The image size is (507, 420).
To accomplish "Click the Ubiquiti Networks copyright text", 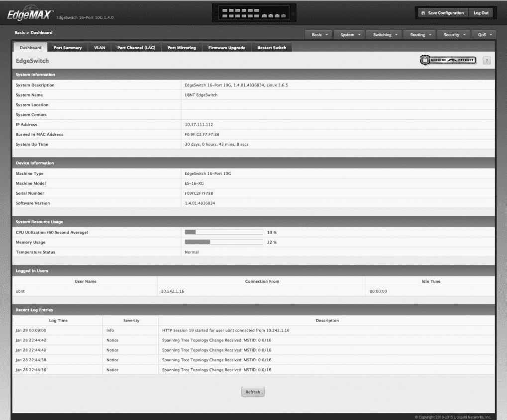I will click(x=453, y=417).
